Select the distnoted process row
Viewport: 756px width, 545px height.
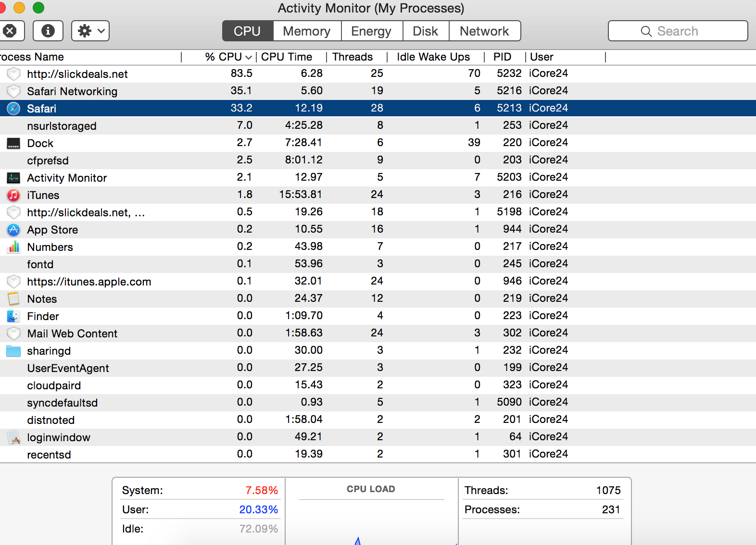tap(378, 420)
